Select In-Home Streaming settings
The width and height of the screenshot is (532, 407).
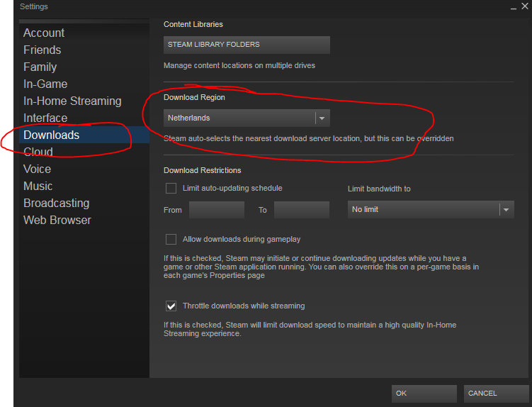click(x=84, y=101)
